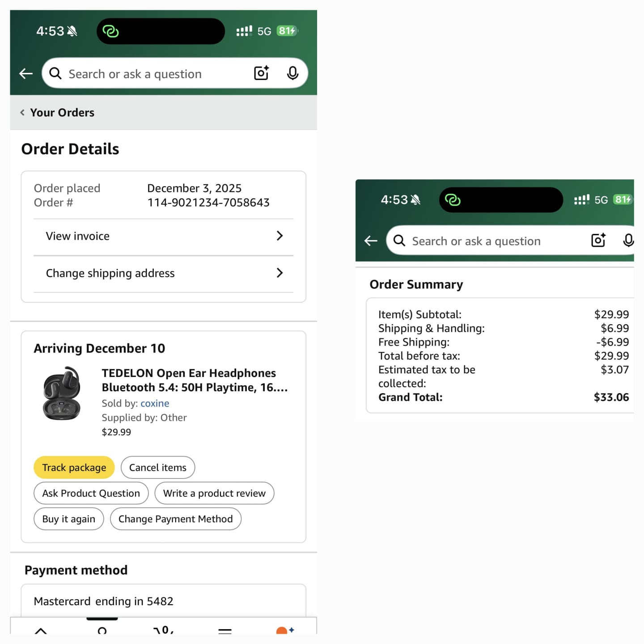Tap the Cancel items button
This screenshot has width=644, height=644.
coord(157,467)
